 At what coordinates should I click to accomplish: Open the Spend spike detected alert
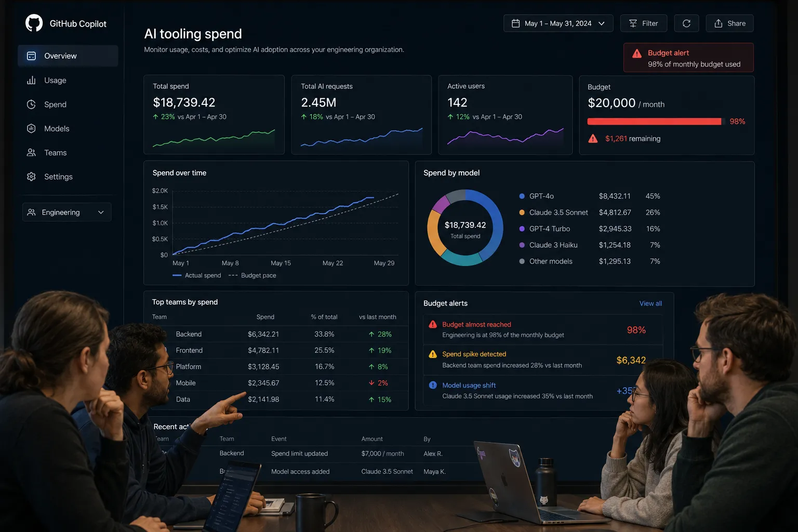point(543,360)
